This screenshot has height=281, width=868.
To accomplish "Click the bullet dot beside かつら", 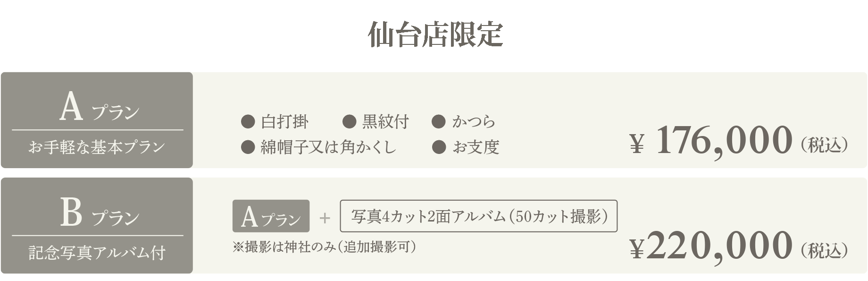I will 439,122.
